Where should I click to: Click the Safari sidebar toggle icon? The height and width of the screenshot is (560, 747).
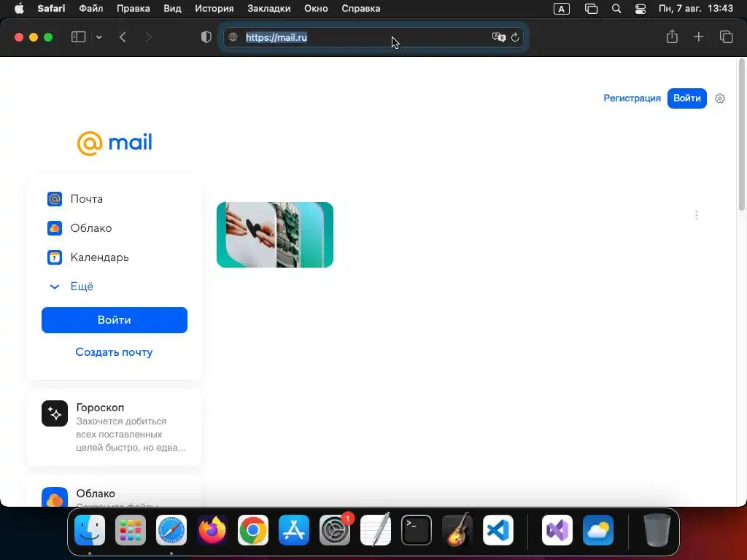tap(78, 37)
